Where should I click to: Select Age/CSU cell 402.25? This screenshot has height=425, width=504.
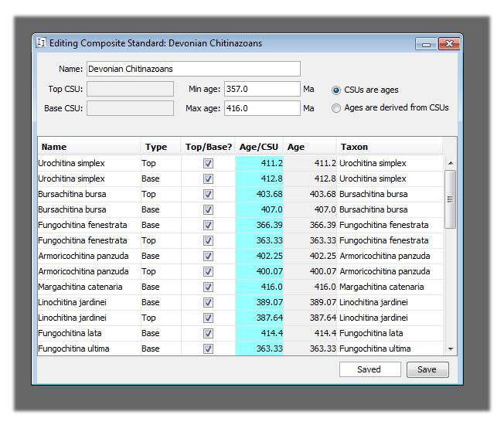(x=259, y=256)
